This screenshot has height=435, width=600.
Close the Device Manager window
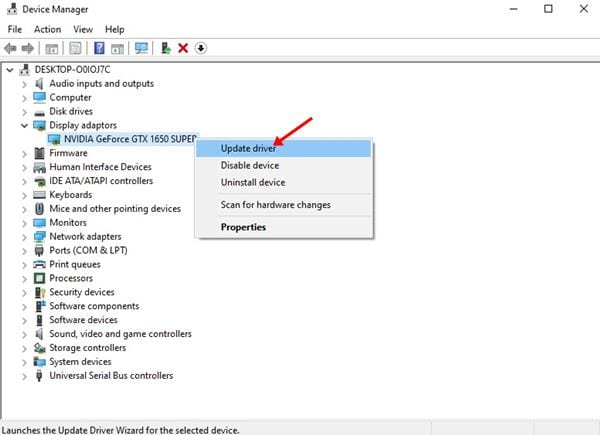pyautogui.click(x=584, y=9)
